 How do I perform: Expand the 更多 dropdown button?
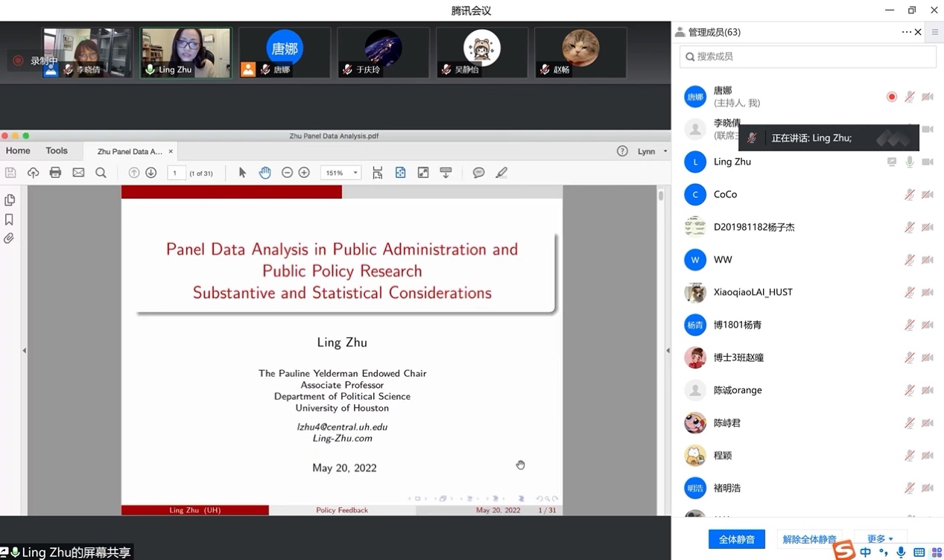click(x=880, y=538)
